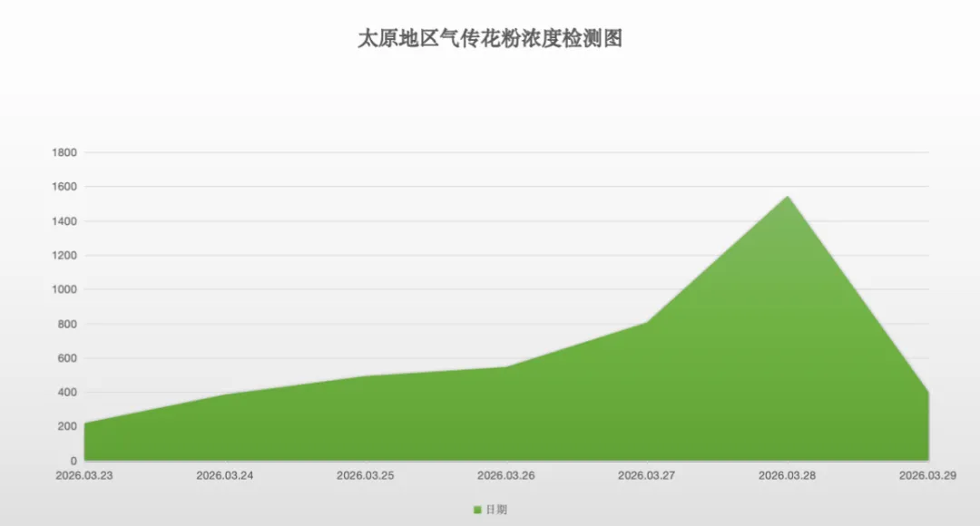Click the peak data point at 2026.03.28
This screenshot has width=980, height=526.
click(x=788, y=198)
